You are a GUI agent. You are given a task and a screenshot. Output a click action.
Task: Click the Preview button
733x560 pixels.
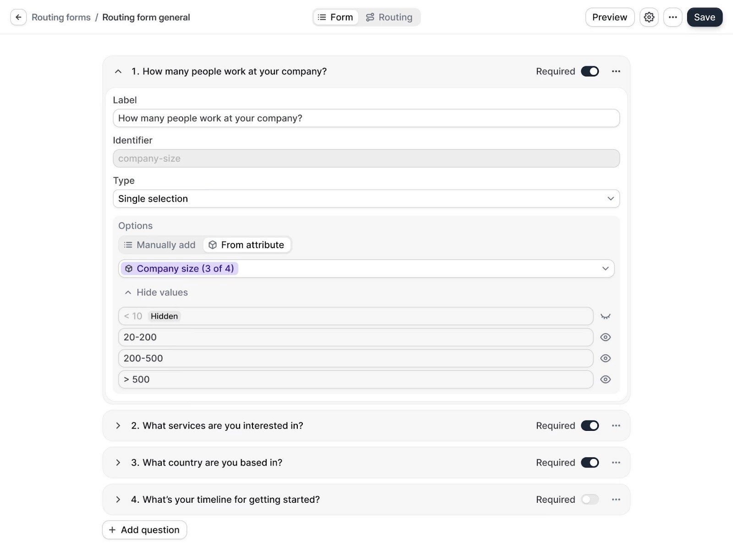coord(609,17)
